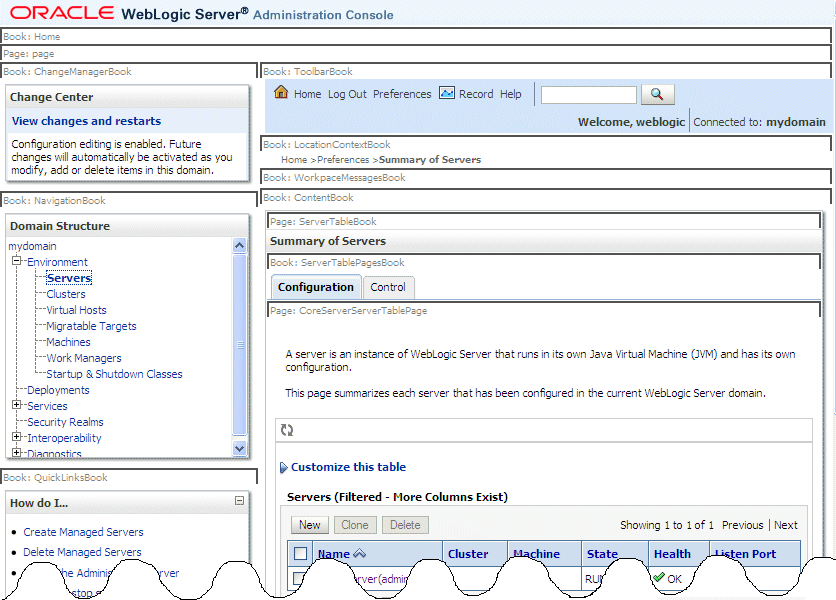Select Servers in the Domain Structure tree

tap(69, 278)
